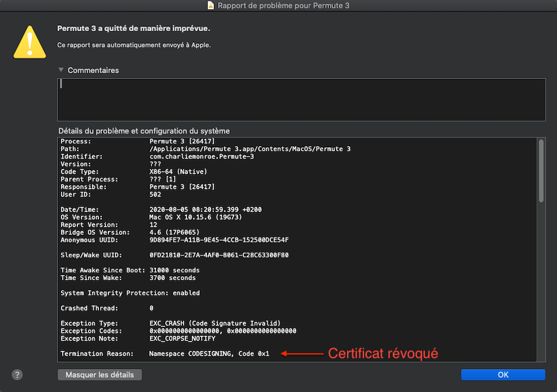The image size is (557, 392).
Task: Click the Crashed Thread value '0'
Action: coord(151,308)
